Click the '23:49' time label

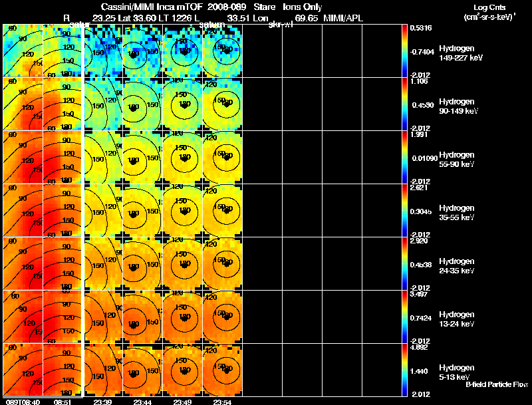(182, 402)
